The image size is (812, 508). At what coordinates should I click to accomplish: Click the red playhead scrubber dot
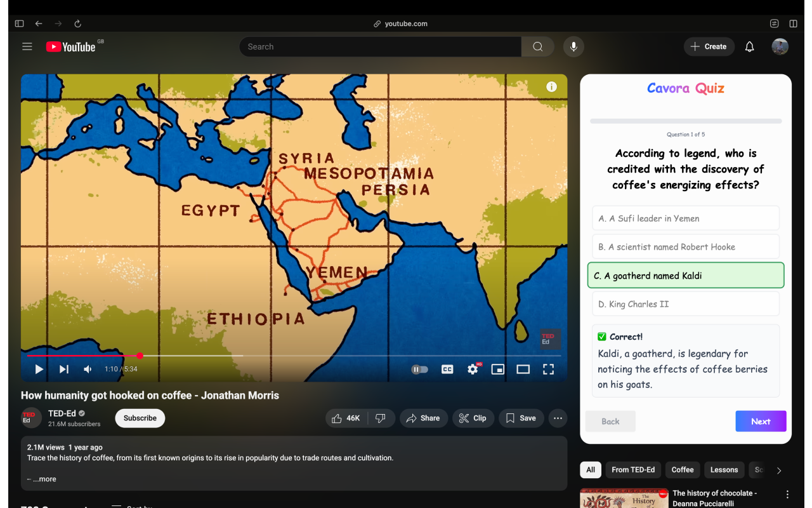[140, 356]
